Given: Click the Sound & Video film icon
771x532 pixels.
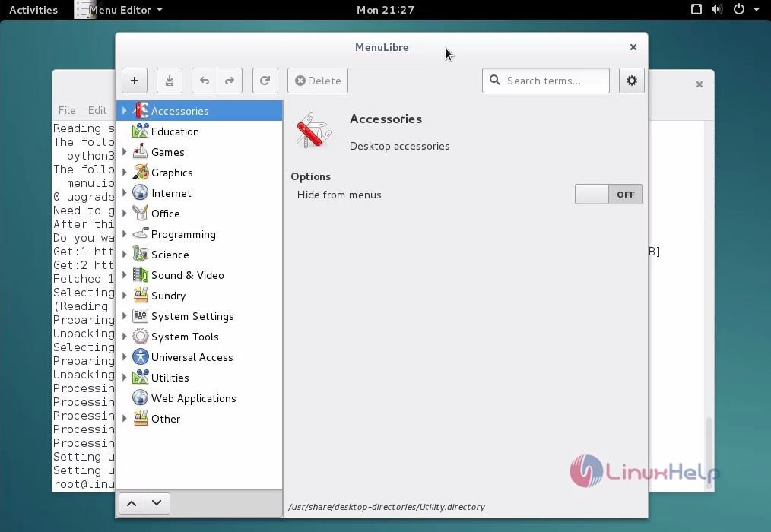Looking at the screenshot, I should (141, 275).
